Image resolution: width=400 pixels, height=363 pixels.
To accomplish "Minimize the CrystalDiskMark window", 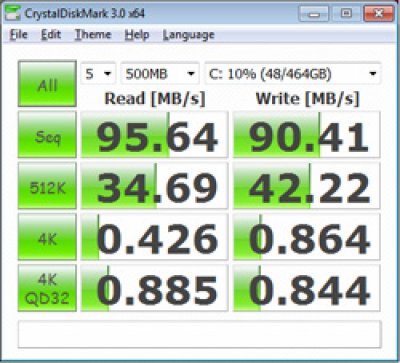I will point(315,14).
